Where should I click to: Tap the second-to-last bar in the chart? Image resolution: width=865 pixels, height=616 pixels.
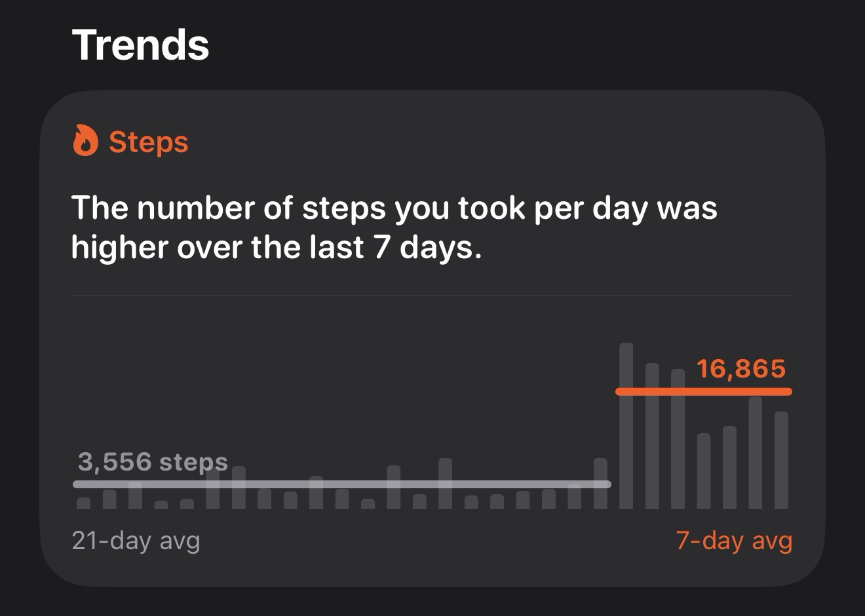755,452
